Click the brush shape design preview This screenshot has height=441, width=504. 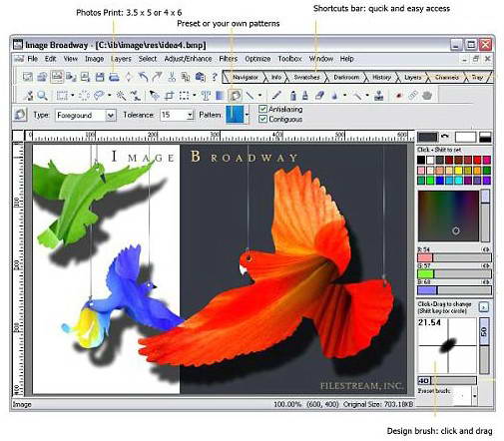coord(447,345)
